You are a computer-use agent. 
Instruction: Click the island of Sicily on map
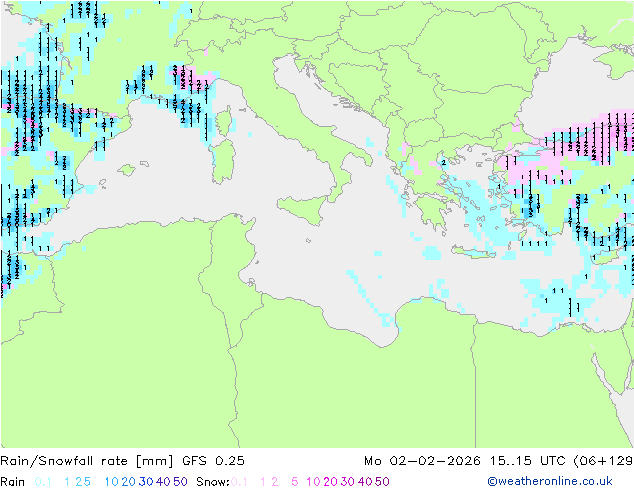coord(303,209)
